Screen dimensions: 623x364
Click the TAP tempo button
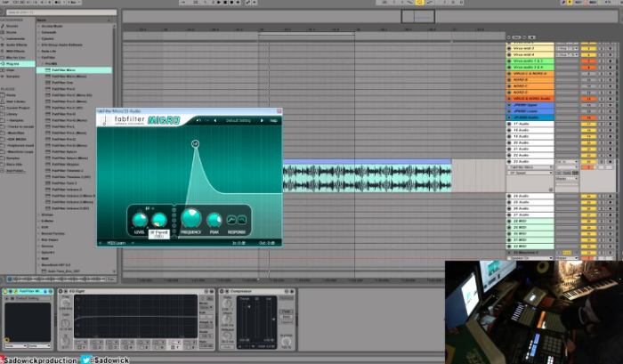pyautogui.click(x=5, y=3)
